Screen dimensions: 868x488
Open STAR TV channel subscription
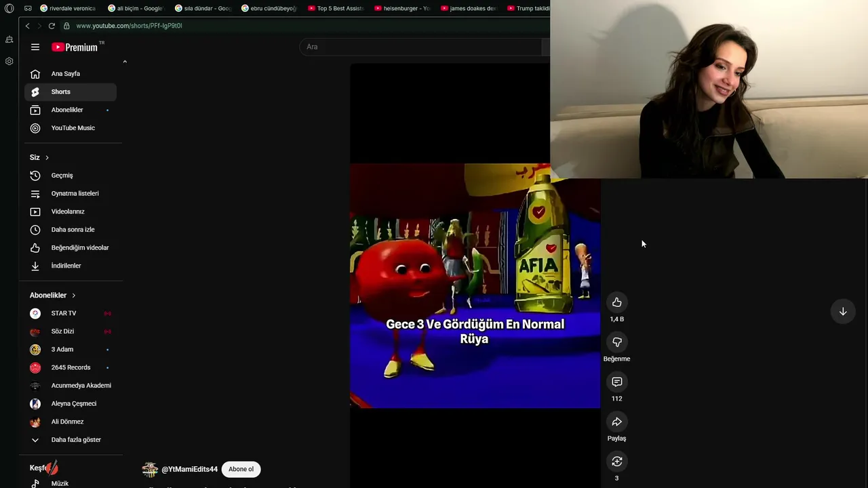point(71,313)
